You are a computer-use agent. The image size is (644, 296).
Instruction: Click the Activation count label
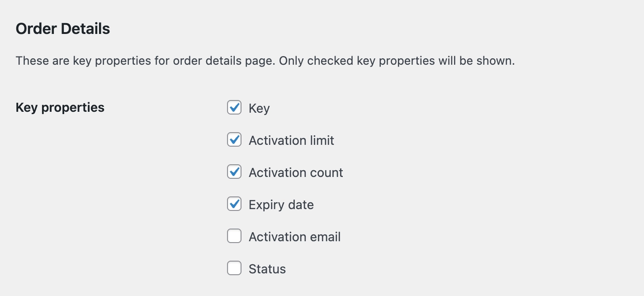click(296, 172)
